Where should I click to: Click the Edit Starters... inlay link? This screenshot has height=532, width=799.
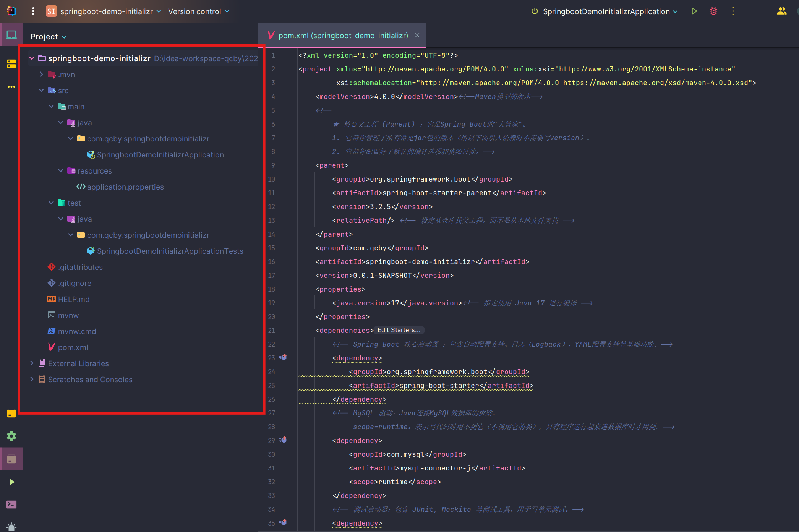click(399, 330)
